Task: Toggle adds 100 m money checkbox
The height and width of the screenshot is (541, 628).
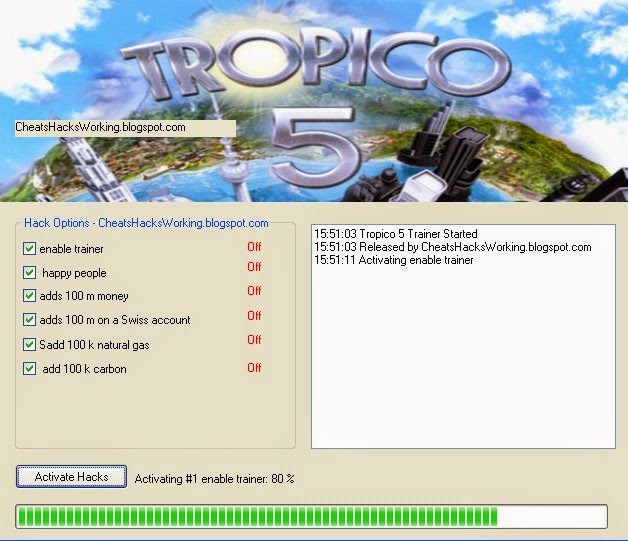Action: pos(29,296)
